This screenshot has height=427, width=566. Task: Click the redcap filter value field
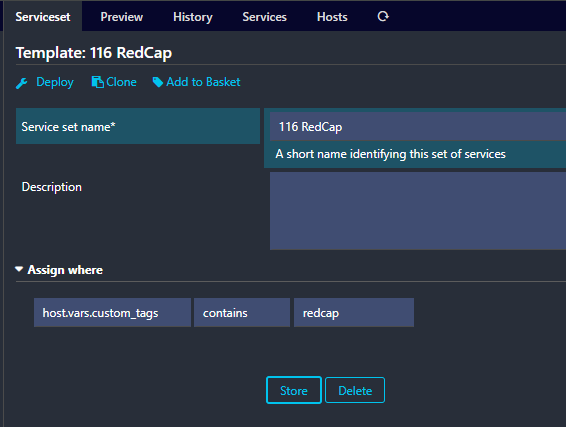tap(354, 313)
